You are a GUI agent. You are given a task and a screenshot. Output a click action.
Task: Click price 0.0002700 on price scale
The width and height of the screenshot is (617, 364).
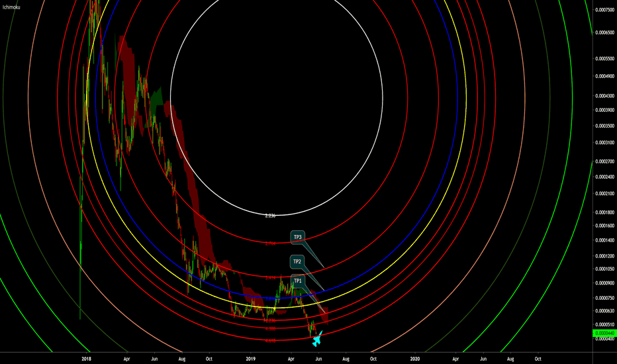[605, 161]
